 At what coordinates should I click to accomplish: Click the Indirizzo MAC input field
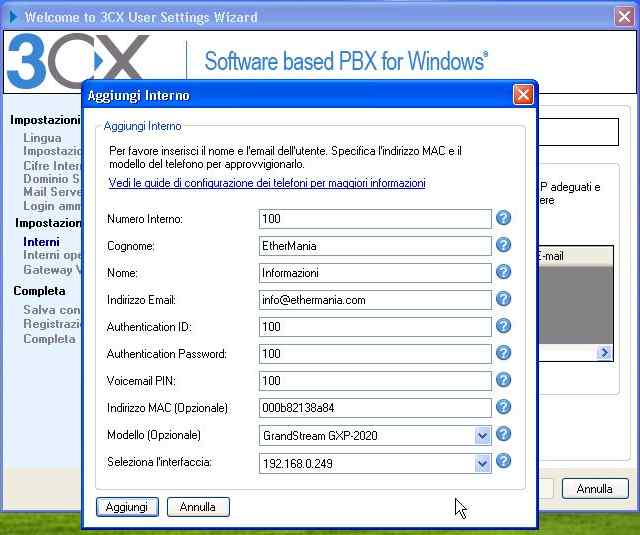point(375,408)
